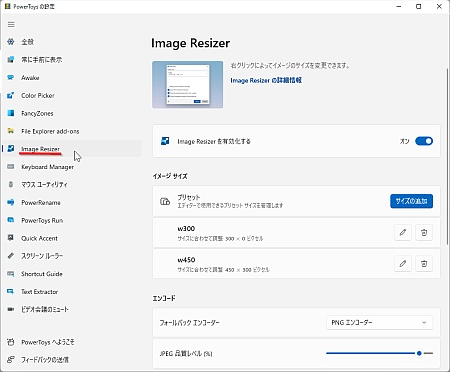
Task: Click the Image Resizer sidebar icon
Action: [x=11, y=149]
